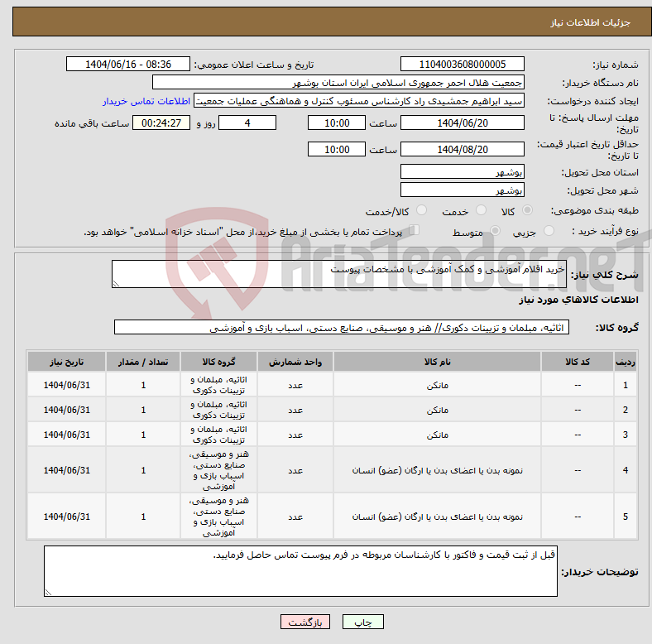Click the request creator name field
The width and height of the screenshot is (652, 644).
[359, 101]
